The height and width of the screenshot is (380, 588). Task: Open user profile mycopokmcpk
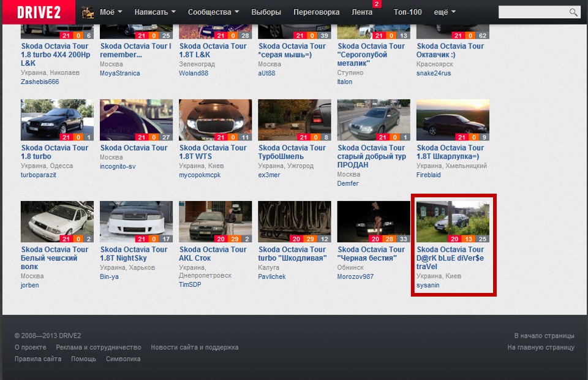coord(200,175)
